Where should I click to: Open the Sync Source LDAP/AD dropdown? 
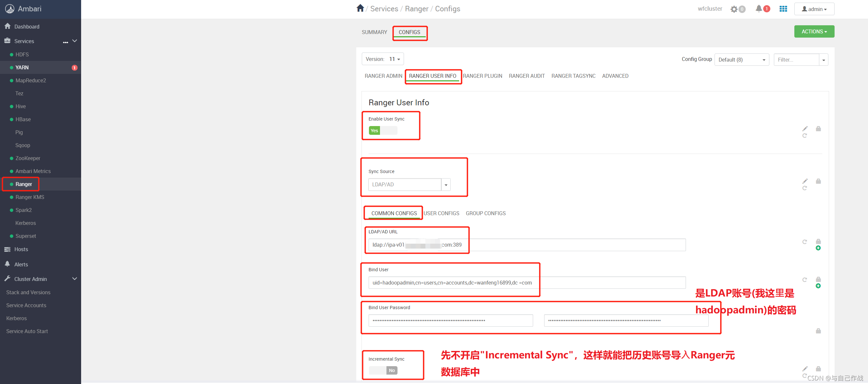[446, 185]
